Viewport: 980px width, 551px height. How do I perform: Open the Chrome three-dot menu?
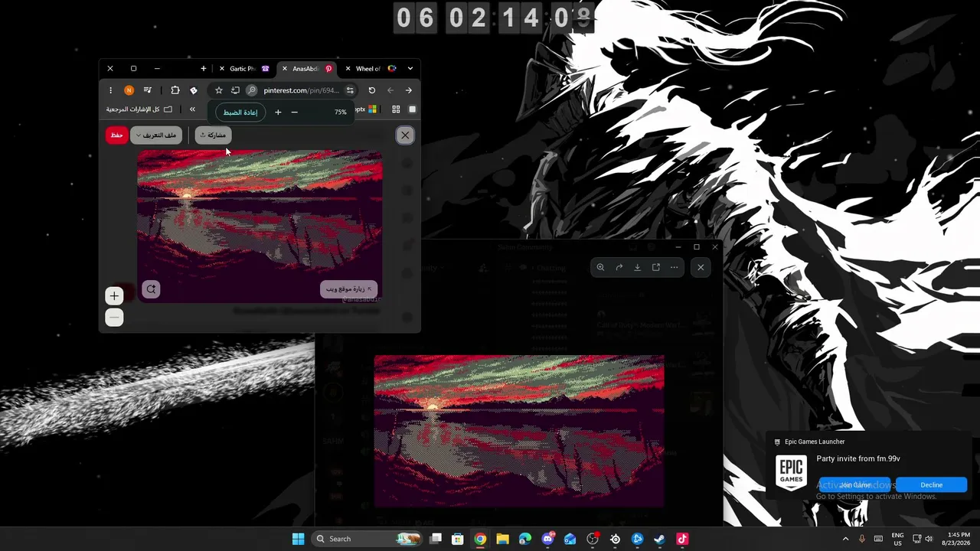[110, 90]
